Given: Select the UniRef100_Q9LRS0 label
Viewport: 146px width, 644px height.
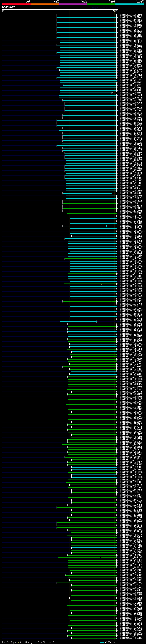Looking at the screenshot, I should (131, 42).
